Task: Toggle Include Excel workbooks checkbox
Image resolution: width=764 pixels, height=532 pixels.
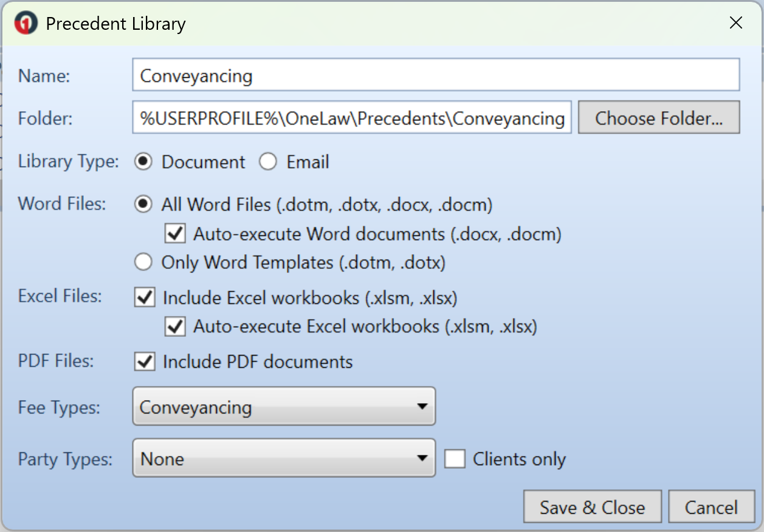Action: tap(145, 298)
